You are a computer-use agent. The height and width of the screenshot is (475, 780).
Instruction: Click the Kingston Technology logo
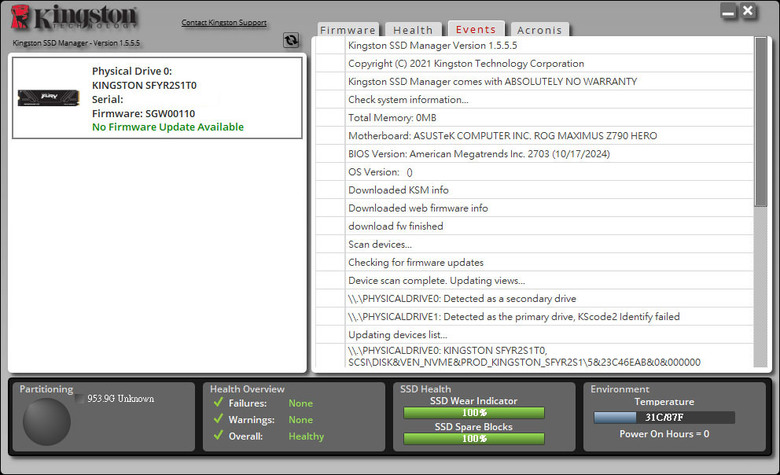coord(74,17)
